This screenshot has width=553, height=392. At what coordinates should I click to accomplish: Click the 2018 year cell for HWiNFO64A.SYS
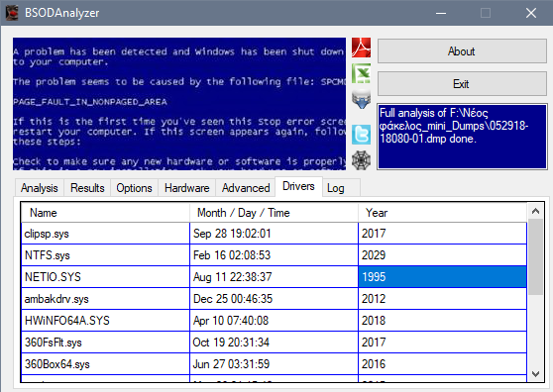pos(443,321)
